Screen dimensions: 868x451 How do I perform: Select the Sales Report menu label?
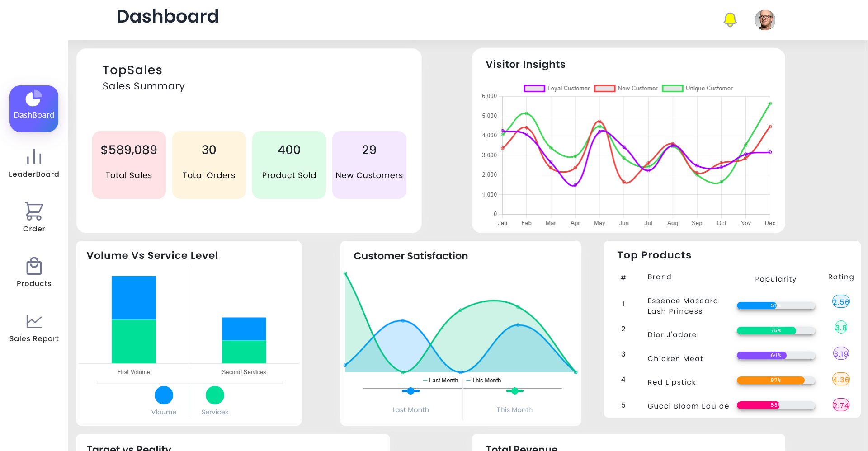pos(34,339)
